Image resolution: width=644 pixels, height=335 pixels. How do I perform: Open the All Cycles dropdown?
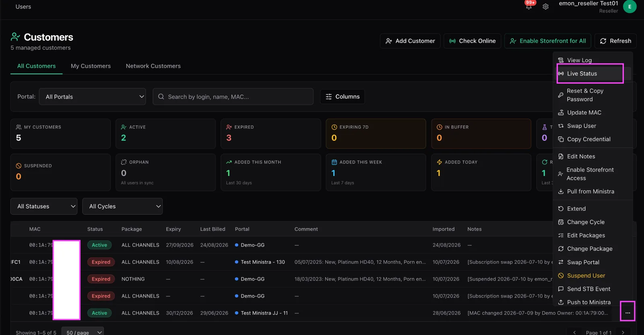(x=122, y=206)
